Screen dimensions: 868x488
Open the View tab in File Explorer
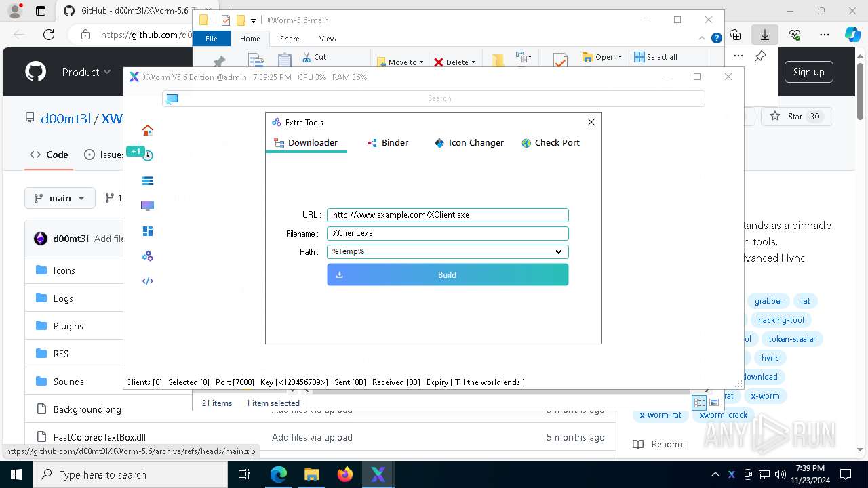click(328, 39)
